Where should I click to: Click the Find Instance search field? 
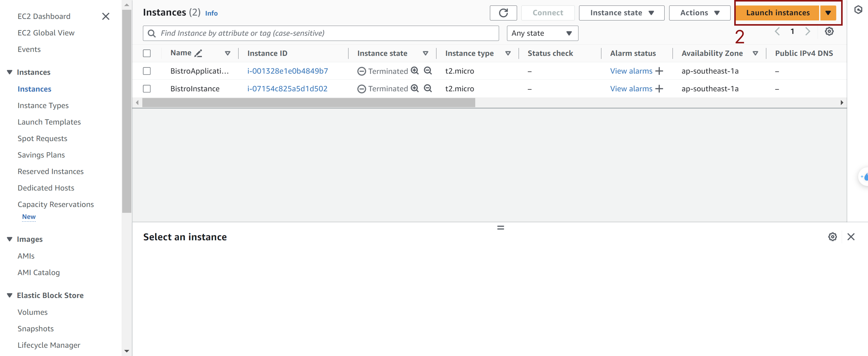coord(321,33)
